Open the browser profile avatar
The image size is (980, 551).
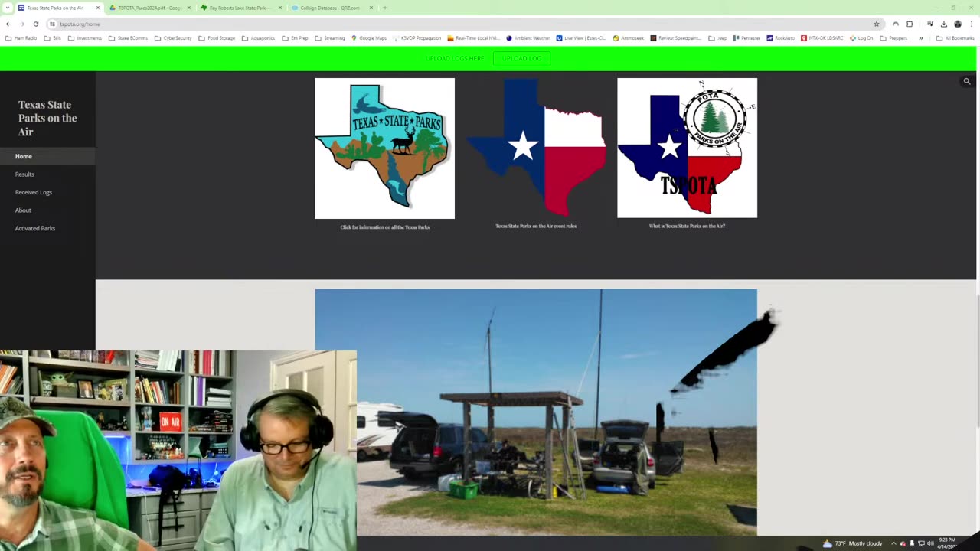[958, 24]
